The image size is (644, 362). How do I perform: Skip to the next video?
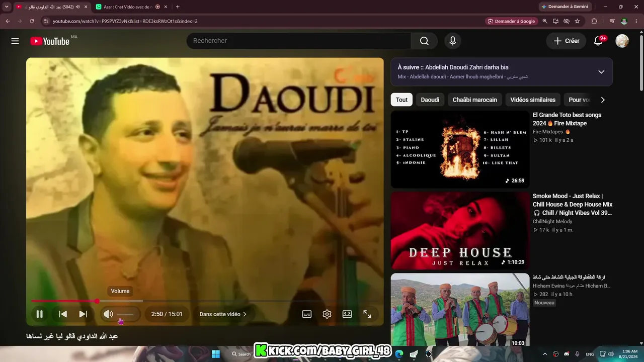pyautogui.click(x=83, y=314)
